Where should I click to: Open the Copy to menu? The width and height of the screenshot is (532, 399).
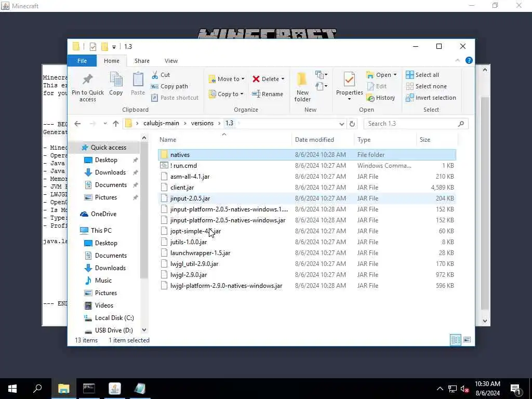tap(227, 94)
